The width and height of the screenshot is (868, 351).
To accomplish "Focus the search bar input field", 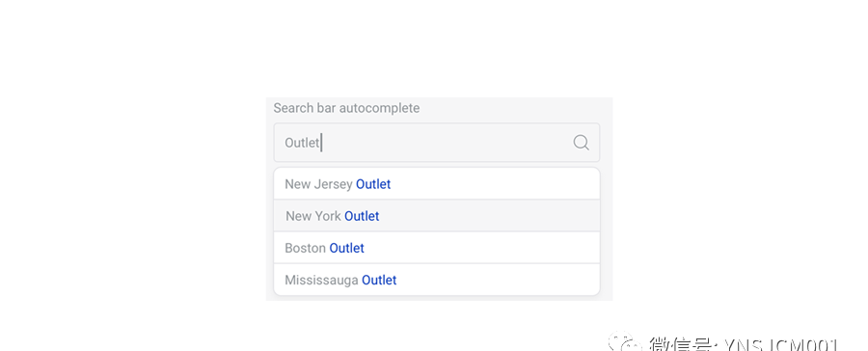I will 437,143.
